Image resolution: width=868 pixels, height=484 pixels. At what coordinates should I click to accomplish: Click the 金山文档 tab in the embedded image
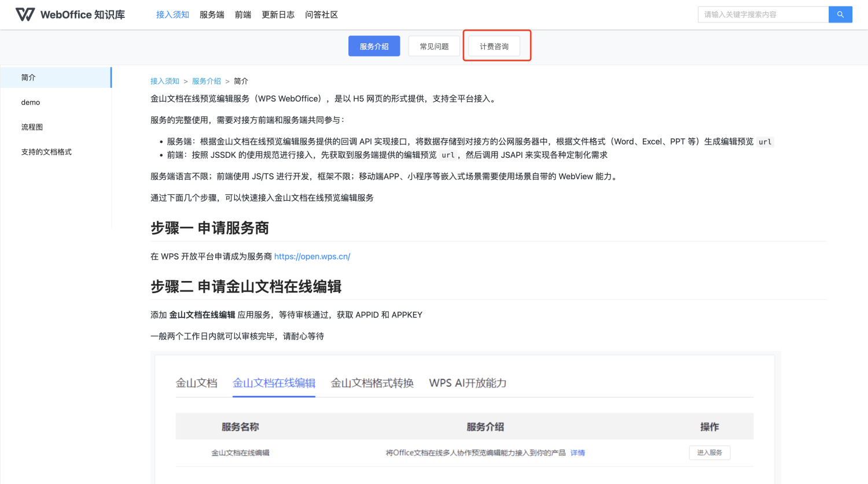point(197,383)
